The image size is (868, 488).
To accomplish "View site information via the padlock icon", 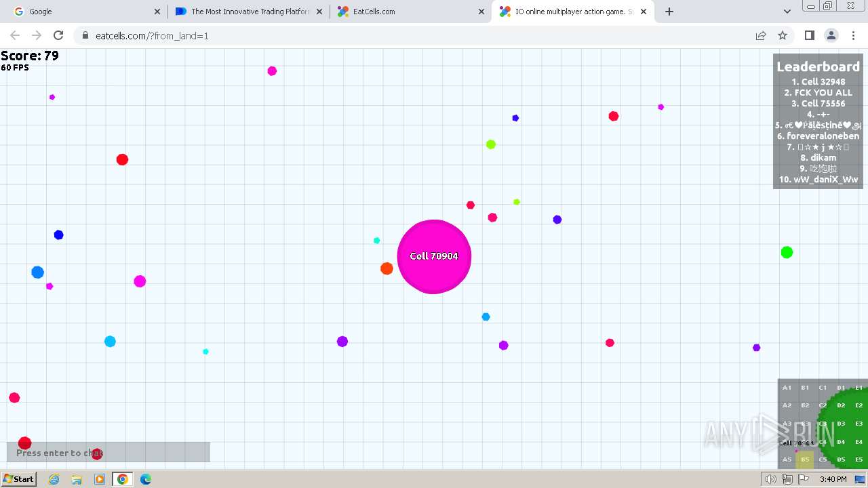I will (x=85, y=35).
